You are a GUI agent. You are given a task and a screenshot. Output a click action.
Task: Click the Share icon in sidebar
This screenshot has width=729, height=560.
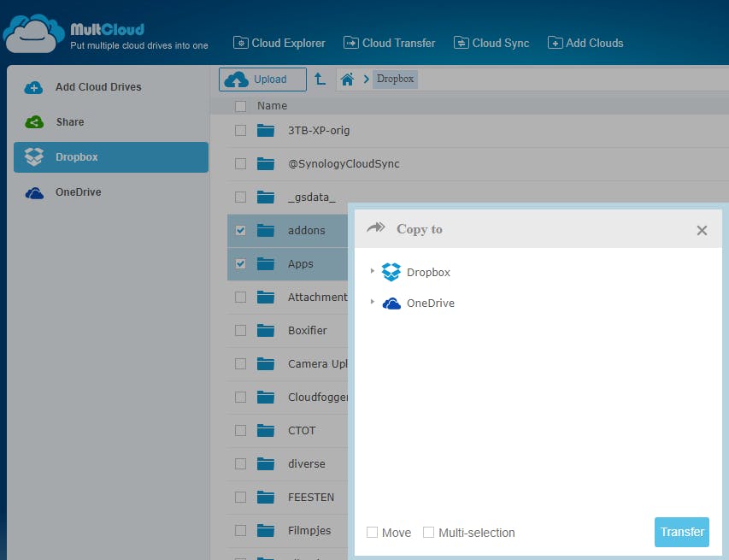[x=34, y=122]
